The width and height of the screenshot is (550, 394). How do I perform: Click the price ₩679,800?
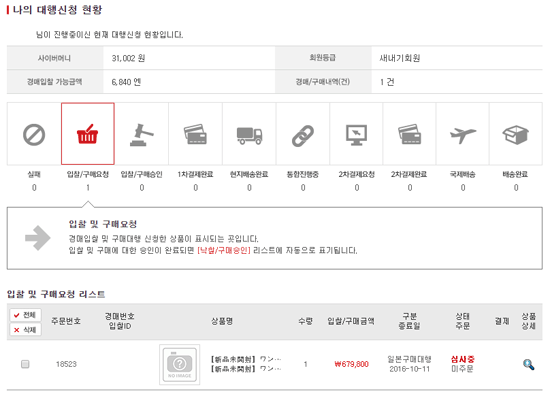[351, 364]
